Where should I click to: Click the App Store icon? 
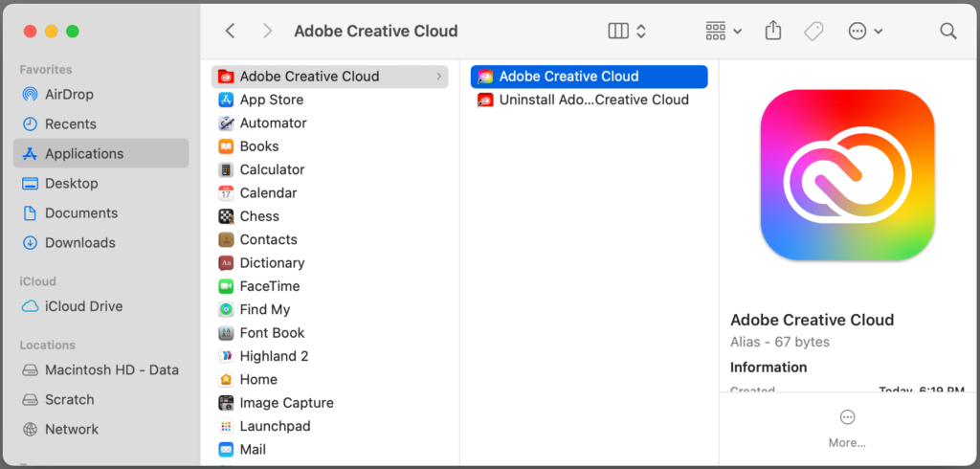click(226, 100)
